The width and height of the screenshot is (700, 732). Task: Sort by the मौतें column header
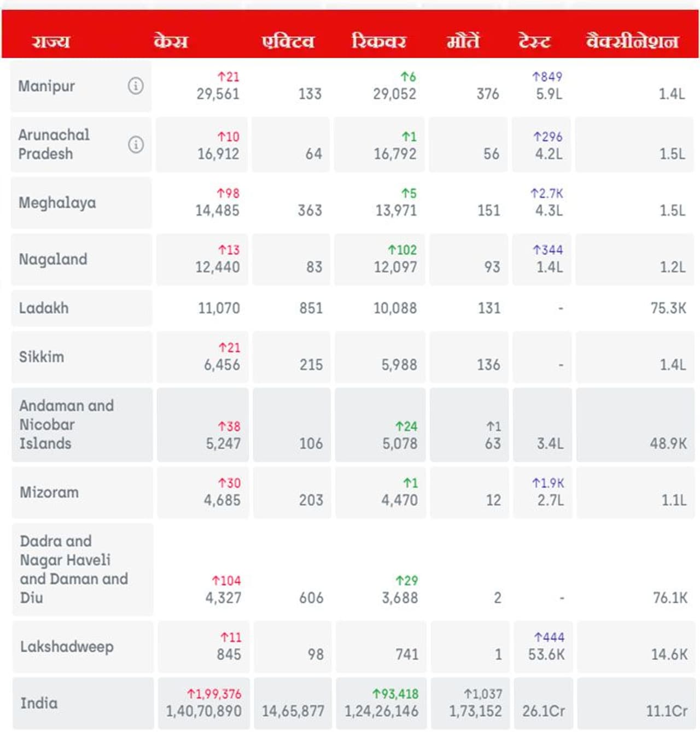click(x=463, y=41)
